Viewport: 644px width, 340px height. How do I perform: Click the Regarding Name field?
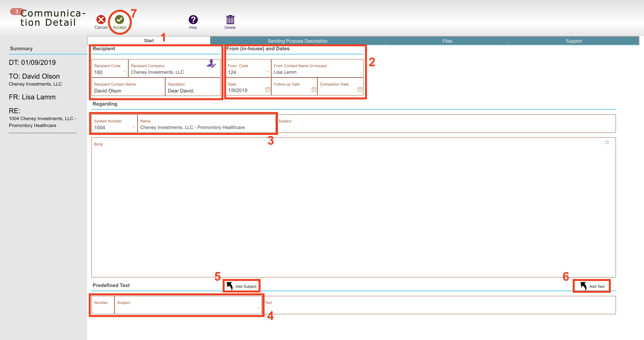coord(207,124)
